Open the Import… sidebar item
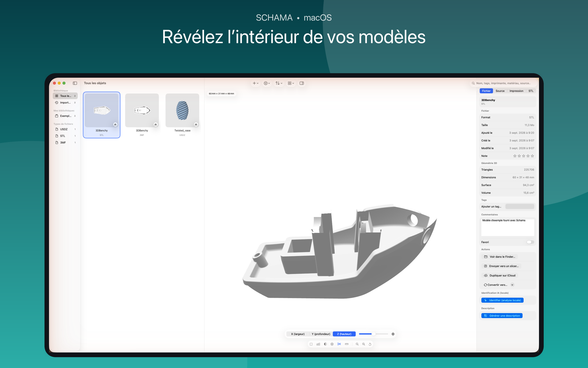 [x=65, y=103]
